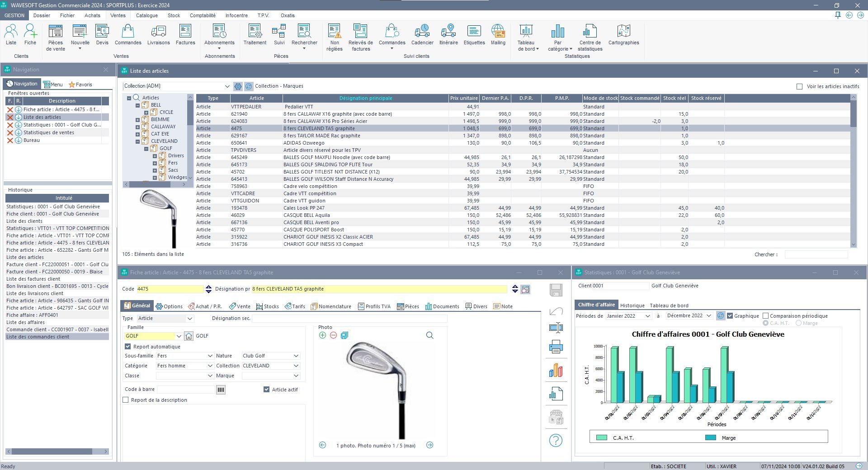Remove photo with red minus icon
868x470 pixels.
click(x=333, y=335)
